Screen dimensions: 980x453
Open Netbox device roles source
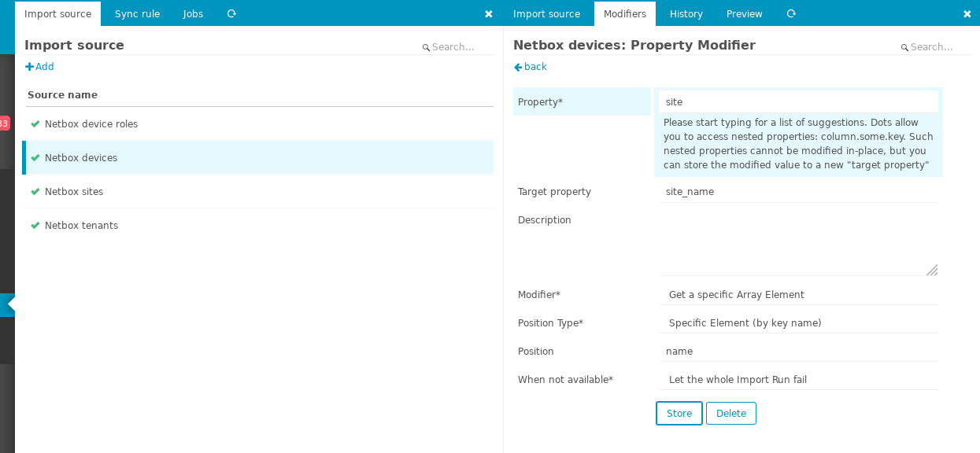point(91,124)
